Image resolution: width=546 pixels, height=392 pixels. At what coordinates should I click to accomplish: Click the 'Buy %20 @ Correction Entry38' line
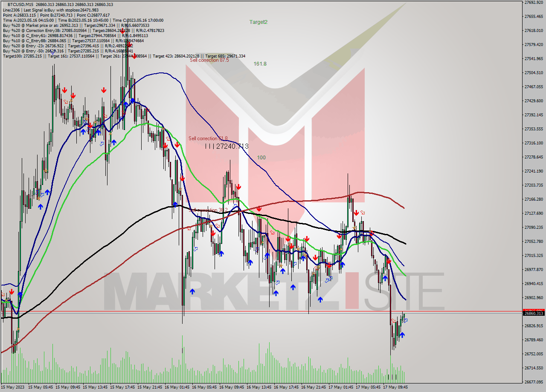click(x=84, y=30)
